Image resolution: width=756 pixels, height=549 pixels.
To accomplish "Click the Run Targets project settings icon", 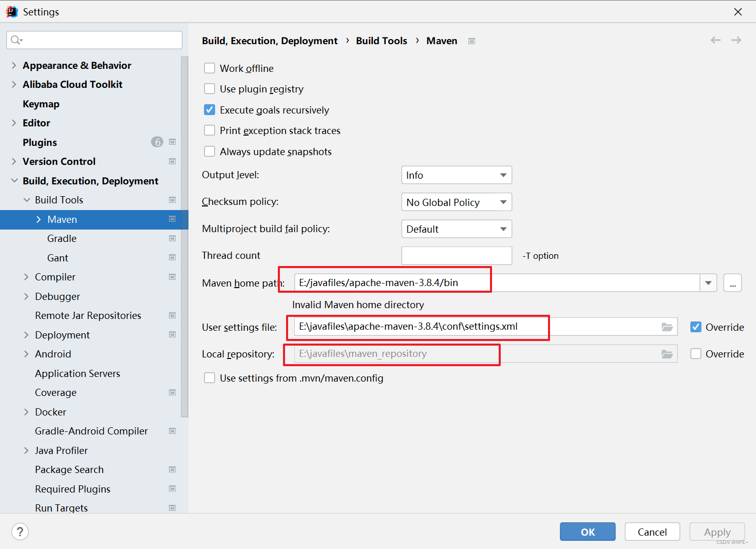I will [x=173, y=508].
